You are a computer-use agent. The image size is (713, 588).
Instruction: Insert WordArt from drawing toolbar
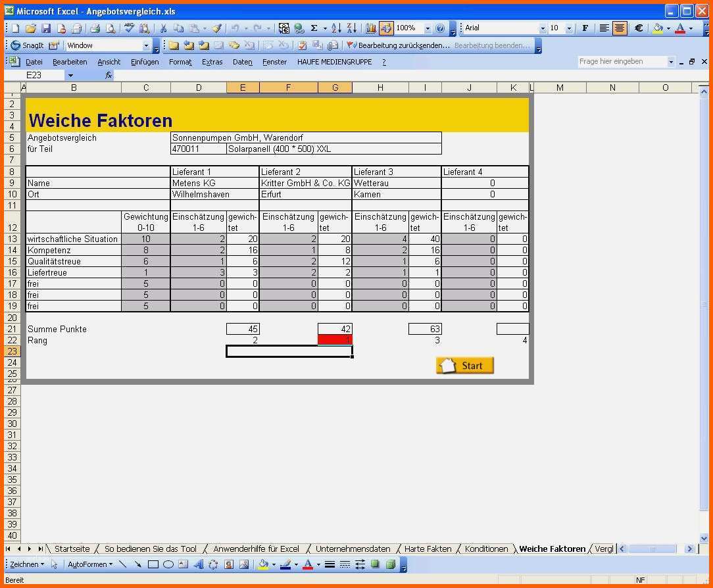click(198, 565)
